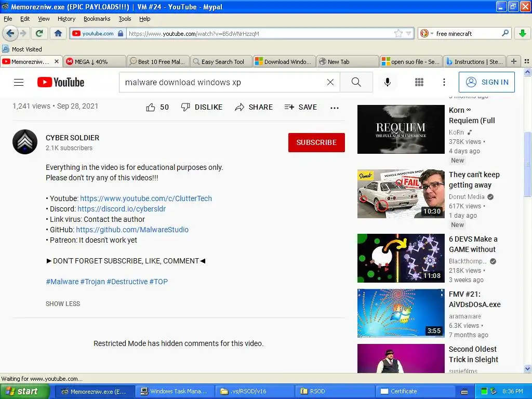
Task: Switch to Windows Task Manager in the taskbar
Action: click(x=175, y=391)
